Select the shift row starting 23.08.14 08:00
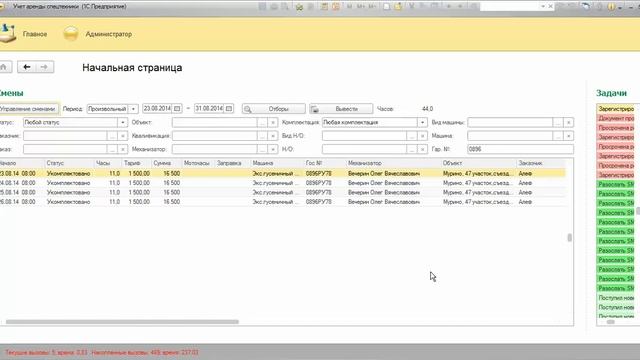The image size is (640, 360). point(282,173)
